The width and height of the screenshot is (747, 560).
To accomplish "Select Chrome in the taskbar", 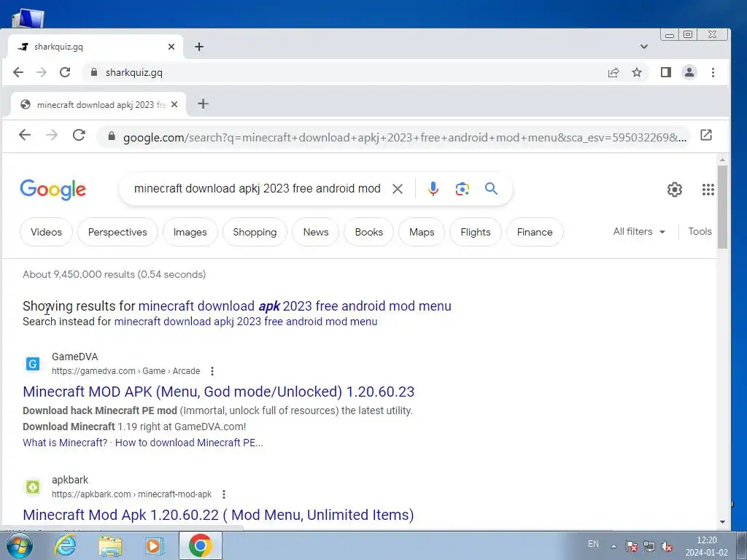I will (200, 545).
